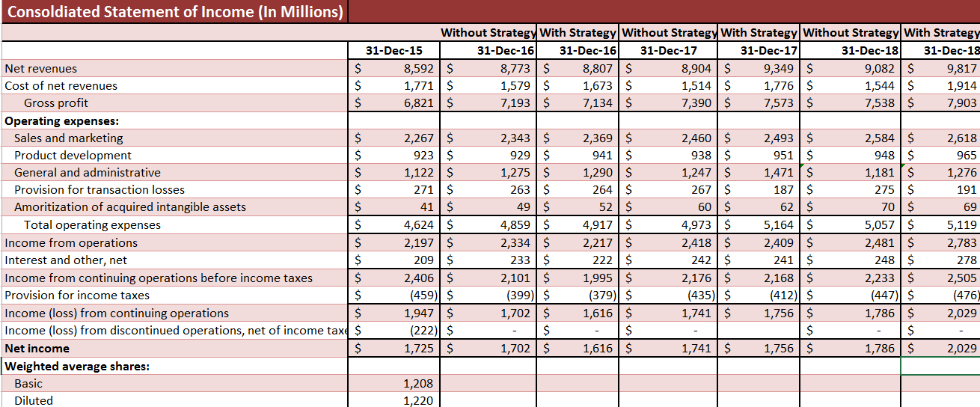Select the net income cell showing 1,725
Screen dimensions: 980x407
(x=418, y=349)
